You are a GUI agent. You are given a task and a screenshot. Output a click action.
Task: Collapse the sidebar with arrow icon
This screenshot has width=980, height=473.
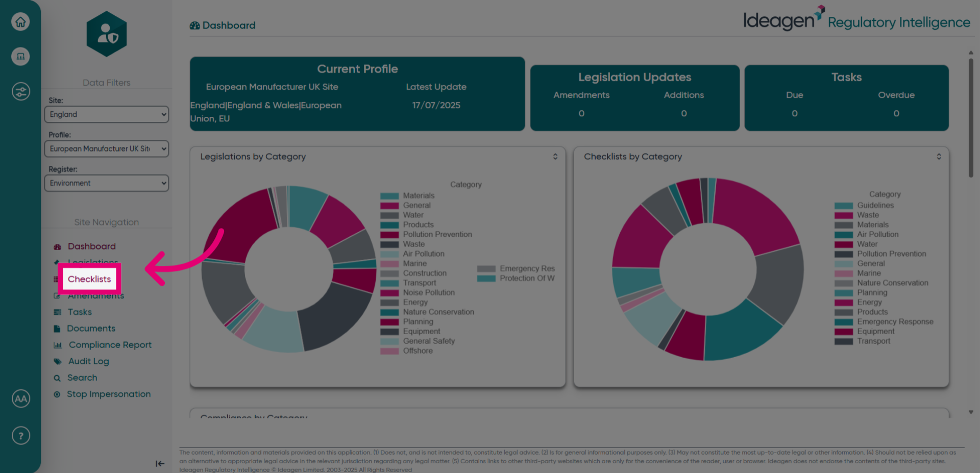click(160, 463)
